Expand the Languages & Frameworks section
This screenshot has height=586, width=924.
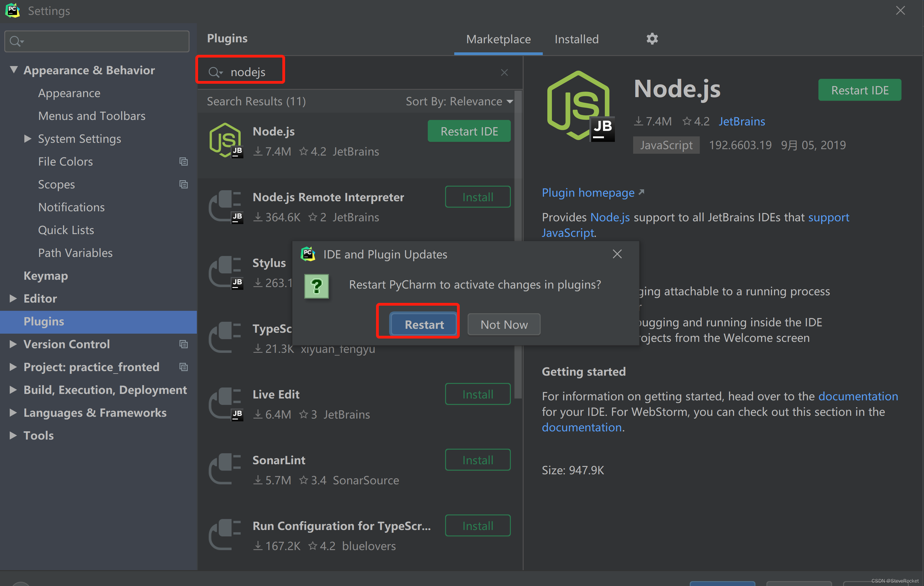click(13, 412)
